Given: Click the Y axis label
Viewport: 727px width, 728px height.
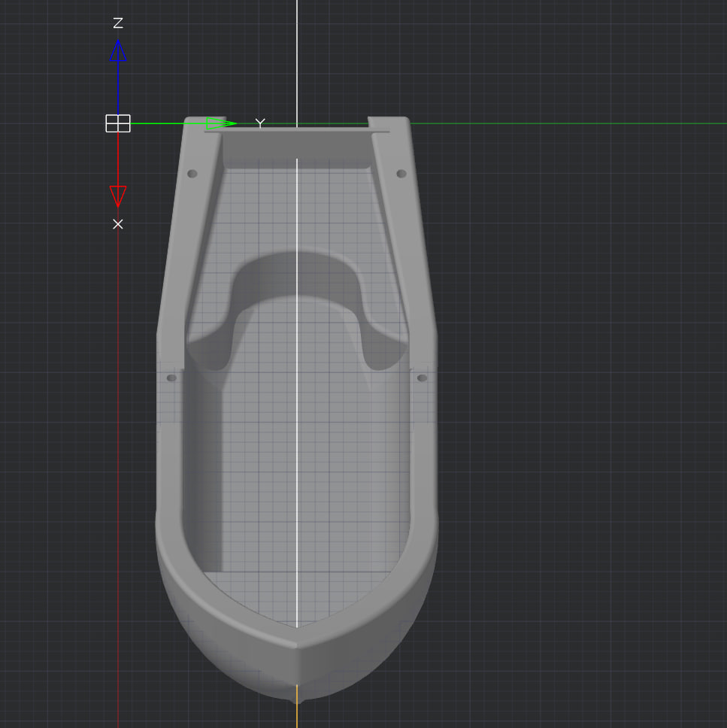Looking at the screenshot, I should pos(260,123).
